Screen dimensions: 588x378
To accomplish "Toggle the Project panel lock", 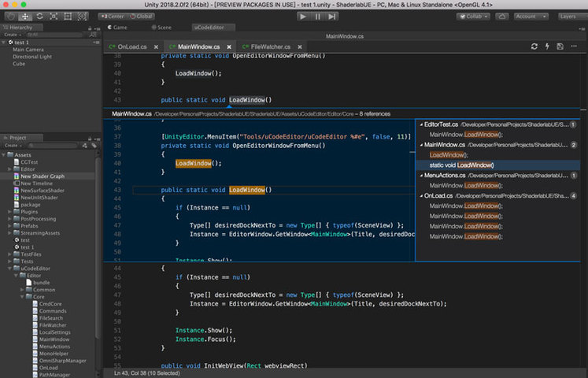I will (90, 139).
